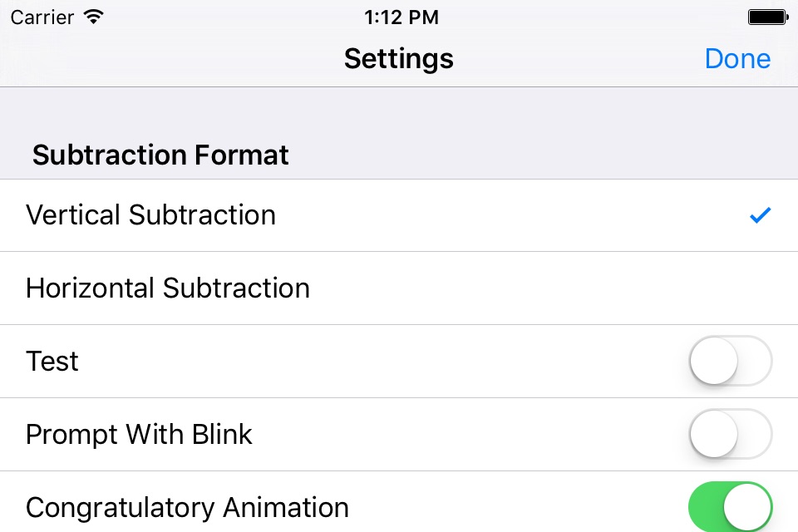Click the Test label text
The width and height of the screenshot is (798, 532).
[52, 362]
